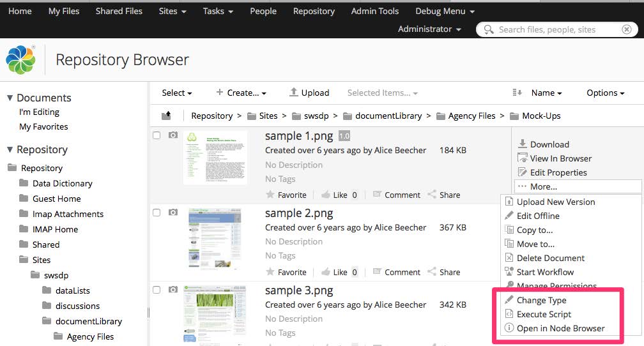This screenshot has width=644, height=346.
Task: Open the Admin Tools menu item
Action: [374, 11]
